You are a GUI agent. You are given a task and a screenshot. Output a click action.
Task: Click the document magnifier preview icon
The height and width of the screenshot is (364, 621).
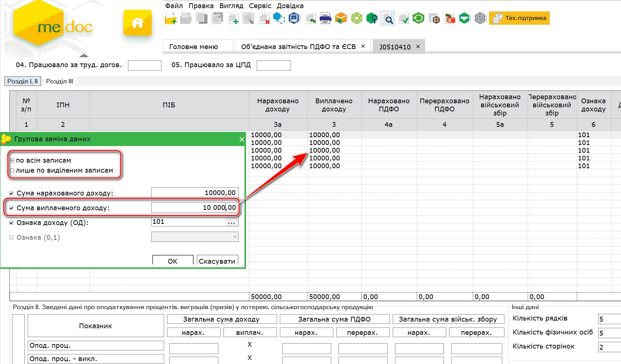[x=388, y=18]
